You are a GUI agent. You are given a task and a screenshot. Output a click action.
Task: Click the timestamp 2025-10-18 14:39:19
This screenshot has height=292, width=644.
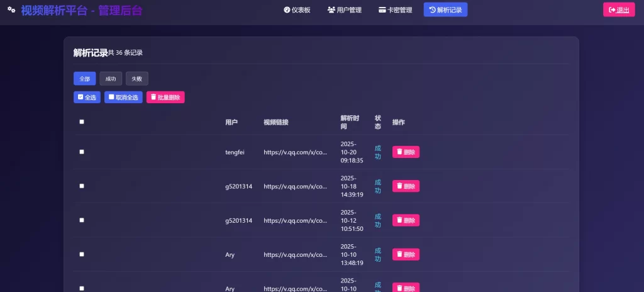(352, 186)
